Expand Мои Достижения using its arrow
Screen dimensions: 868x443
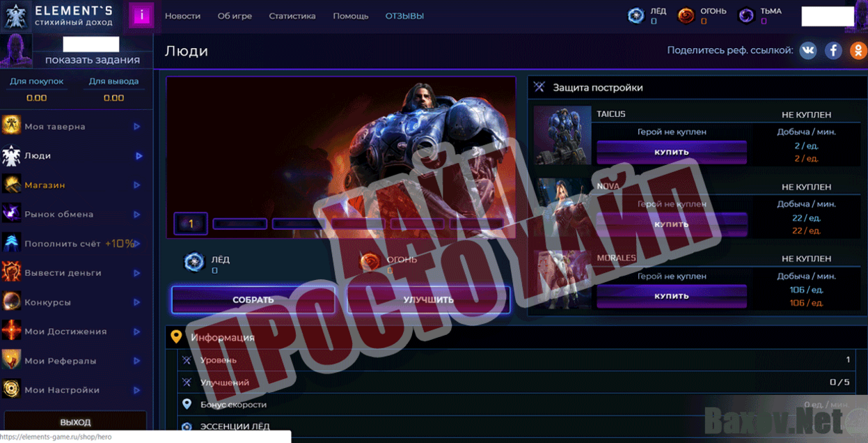coord(137,332)
